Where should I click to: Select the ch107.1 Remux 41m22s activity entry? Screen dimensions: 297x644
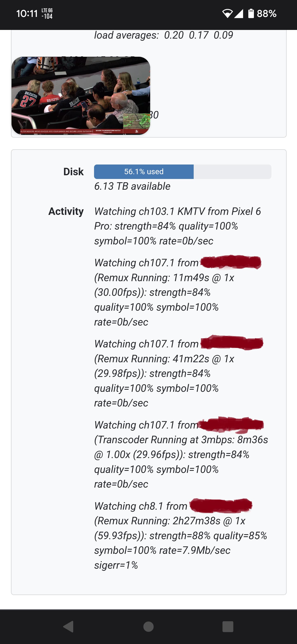pos(164,373)
